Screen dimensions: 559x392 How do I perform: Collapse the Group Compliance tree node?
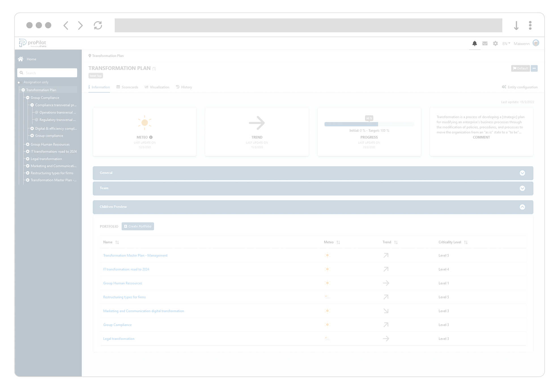click(28, 97)
